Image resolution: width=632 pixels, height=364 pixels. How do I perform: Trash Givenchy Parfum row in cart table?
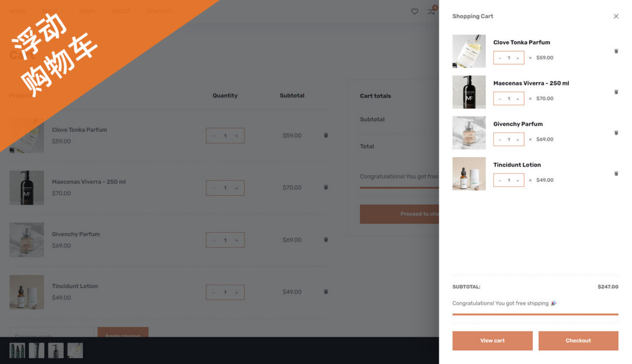[x=326, y=239]
